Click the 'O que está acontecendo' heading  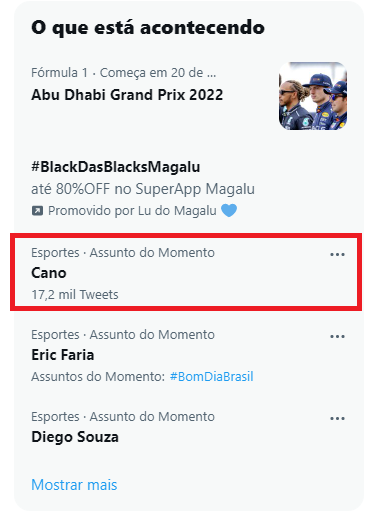pyautogui.click(x=148, y=27)
